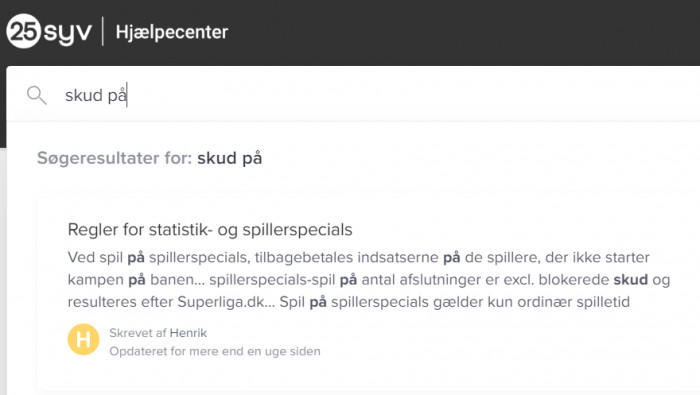This screenshot has width=700, height=395.
Task: Click the 25 circle logo icon
Action: tap(24, 31)
